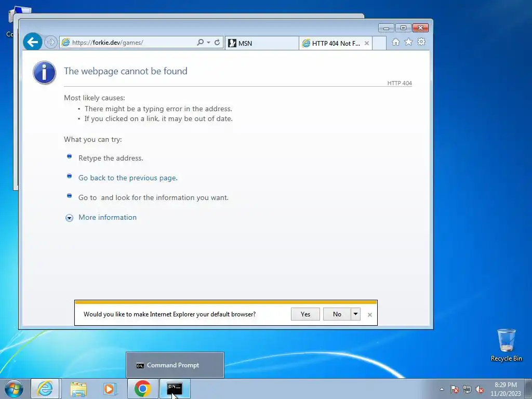Open the Windows Start menu

click(x=14, y=389)
